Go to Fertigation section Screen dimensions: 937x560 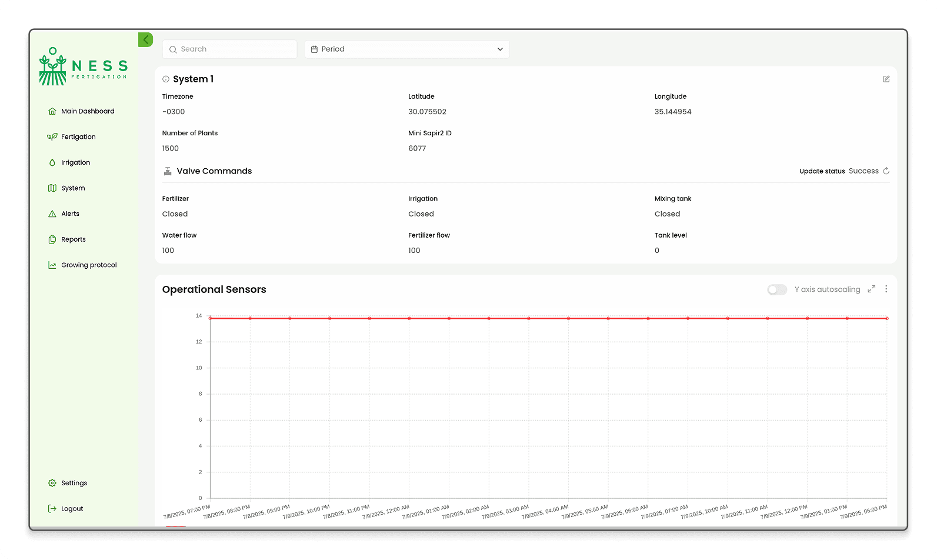78,137
